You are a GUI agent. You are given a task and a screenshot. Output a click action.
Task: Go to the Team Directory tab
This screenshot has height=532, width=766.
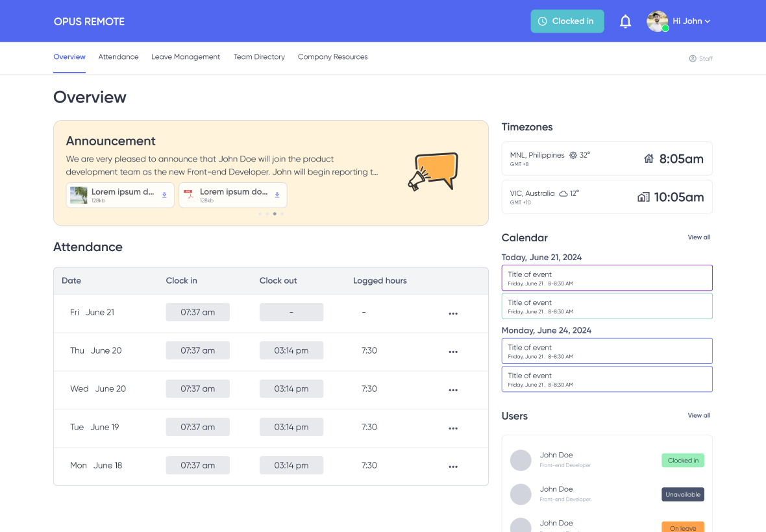tap(259, 57)
